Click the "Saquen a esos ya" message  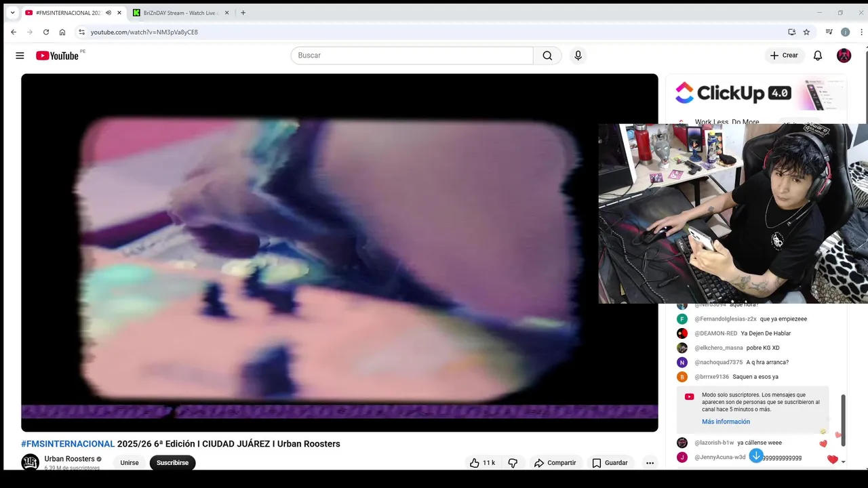[x=755, y=377]
